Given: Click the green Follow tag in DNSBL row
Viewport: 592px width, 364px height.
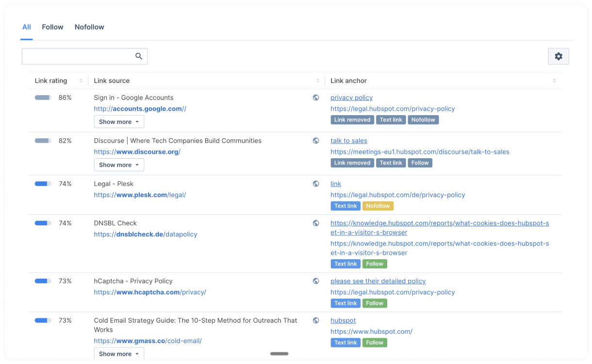Looking at the screenshot, I should tap(375, 264).
